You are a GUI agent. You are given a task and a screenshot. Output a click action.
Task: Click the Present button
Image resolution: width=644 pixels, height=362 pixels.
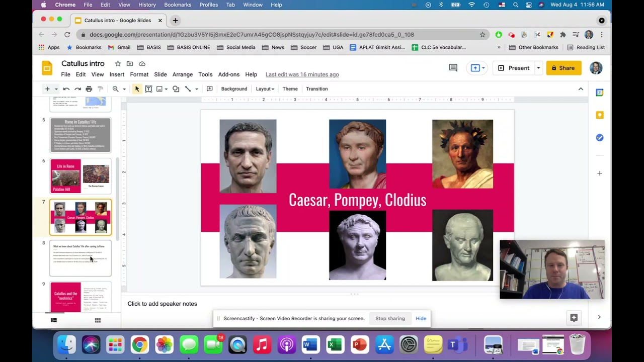513,68
